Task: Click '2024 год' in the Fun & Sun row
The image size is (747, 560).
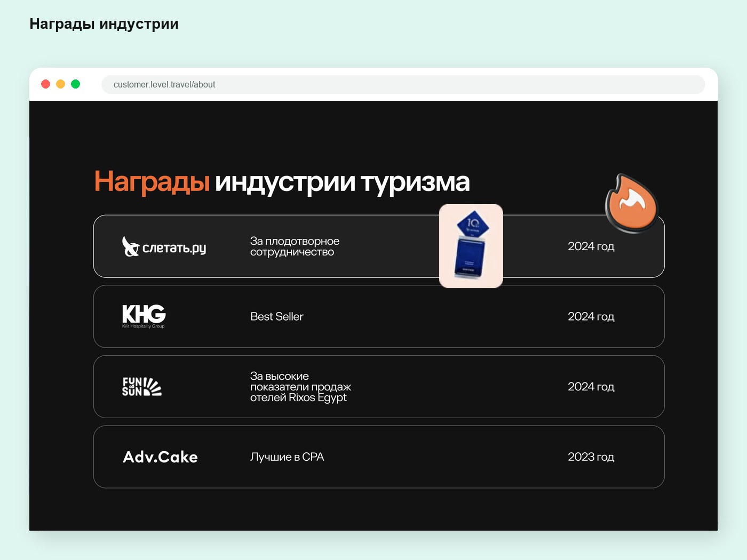Action: 591,387
